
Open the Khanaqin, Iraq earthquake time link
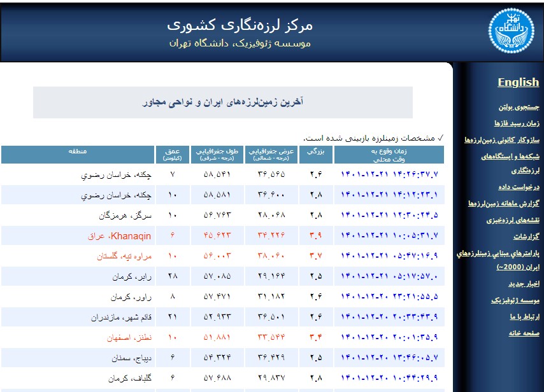(390, 236)
